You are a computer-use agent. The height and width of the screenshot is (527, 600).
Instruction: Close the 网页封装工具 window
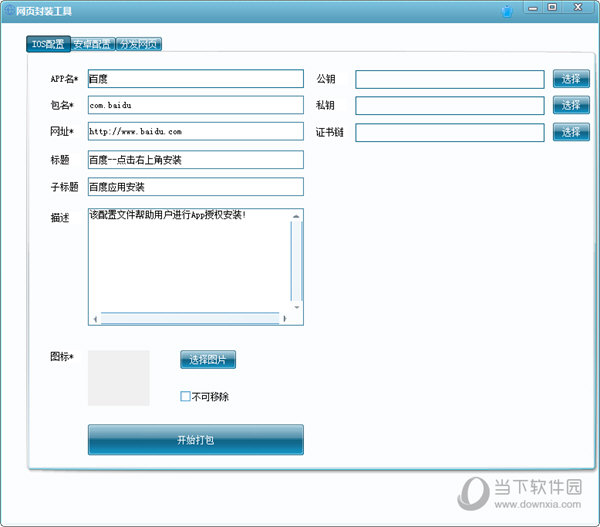pyautogui.click(x=578, y=7)
